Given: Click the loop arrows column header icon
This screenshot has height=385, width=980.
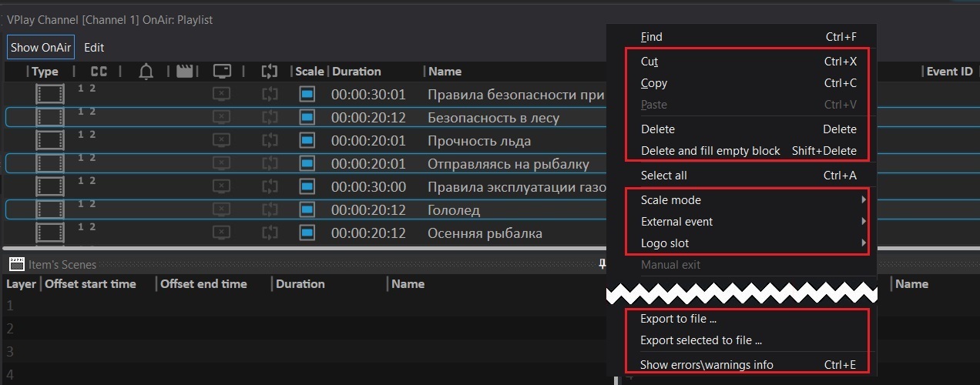Looking at the screenshot, I should coord(269,72).
